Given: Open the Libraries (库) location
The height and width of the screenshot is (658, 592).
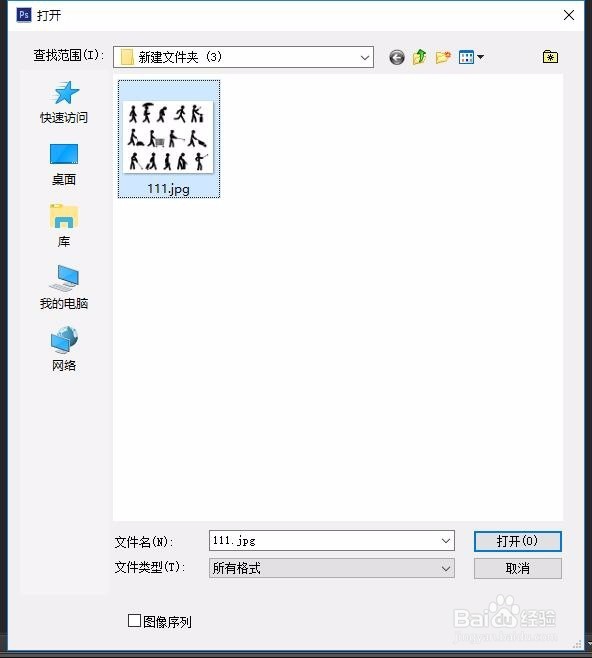Looking at the screenshot, I should (64, 226).
